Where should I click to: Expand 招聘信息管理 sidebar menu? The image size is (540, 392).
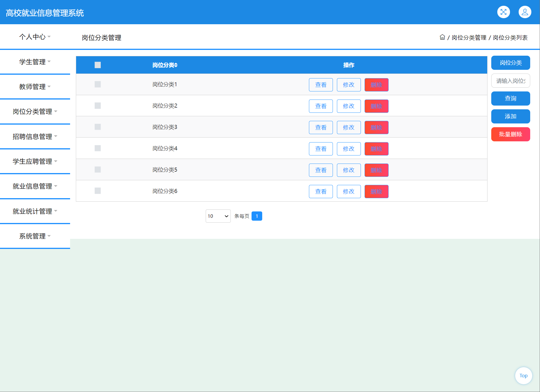point(35,136)
